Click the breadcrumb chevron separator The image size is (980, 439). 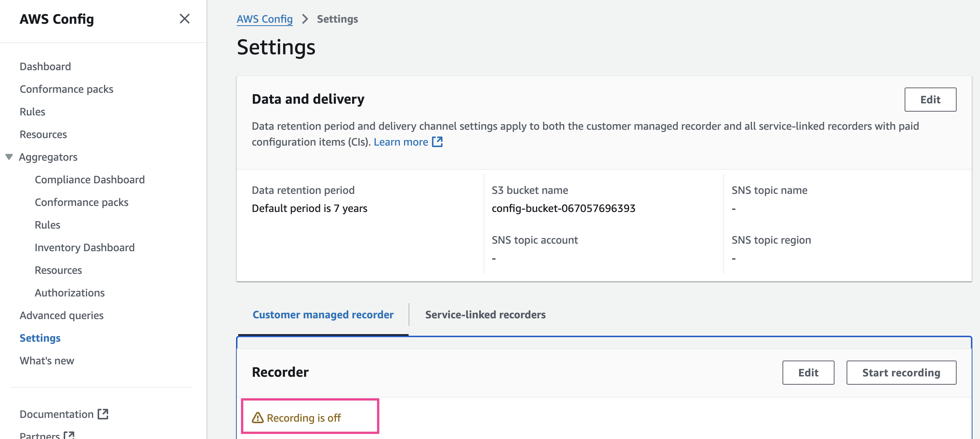tap(305, 18)
